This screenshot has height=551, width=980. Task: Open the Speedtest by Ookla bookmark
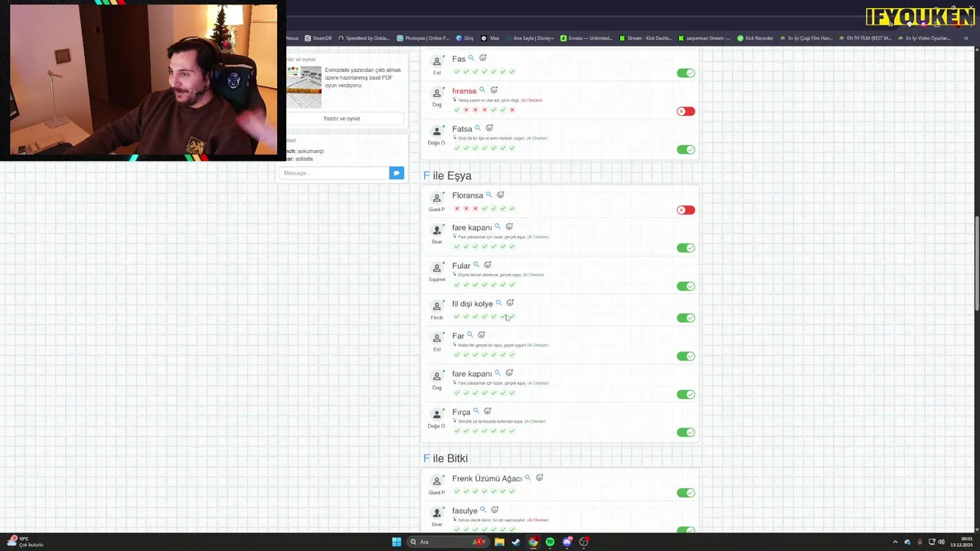click(364, 37)
